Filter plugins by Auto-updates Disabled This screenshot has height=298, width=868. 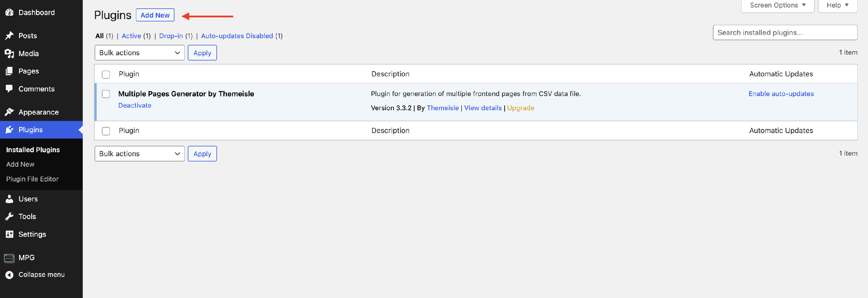point(237,36)
